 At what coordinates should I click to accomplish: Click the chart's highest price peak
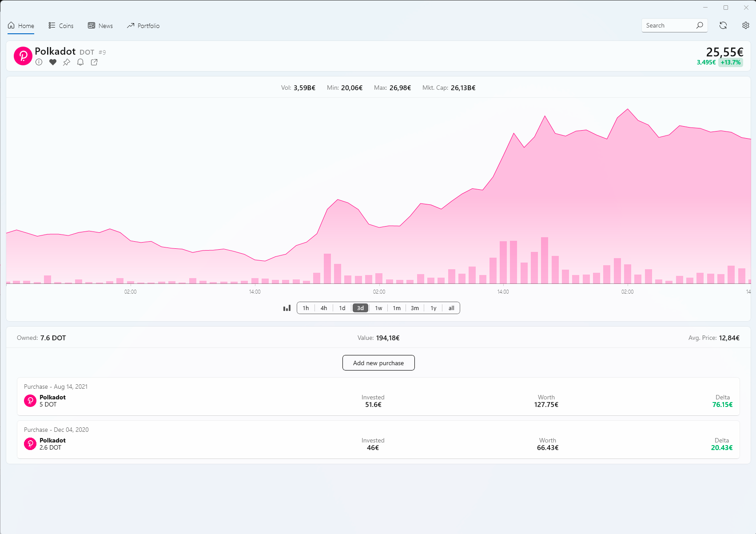click(x=628, y=109)
